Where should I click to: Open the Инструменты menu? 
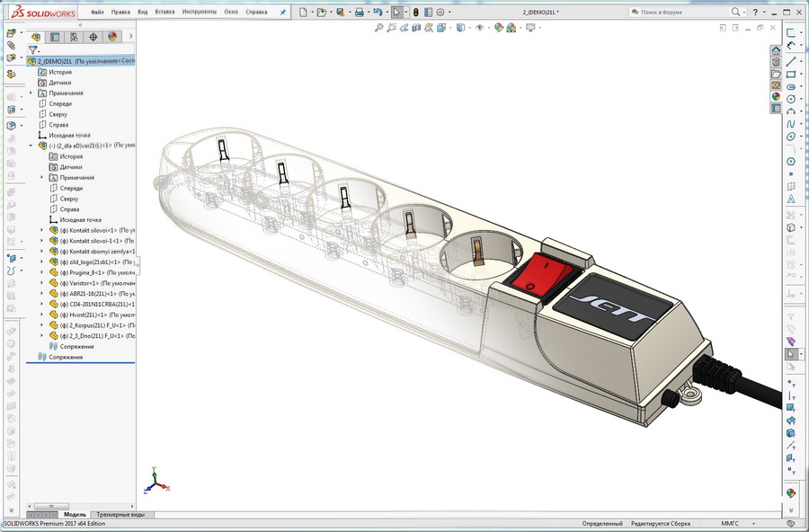(x=200, y=12)
